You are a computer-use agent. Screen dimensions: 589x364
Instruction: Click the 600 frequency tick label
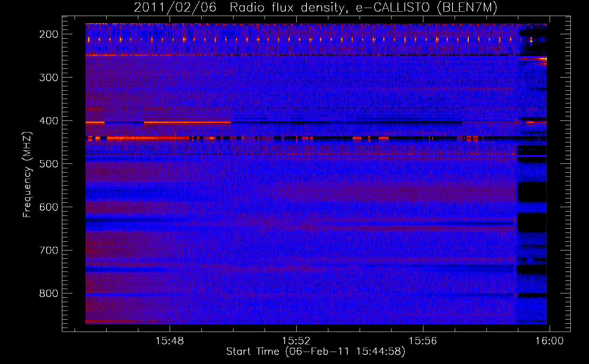pyautogui.click(x=49, y=207)
